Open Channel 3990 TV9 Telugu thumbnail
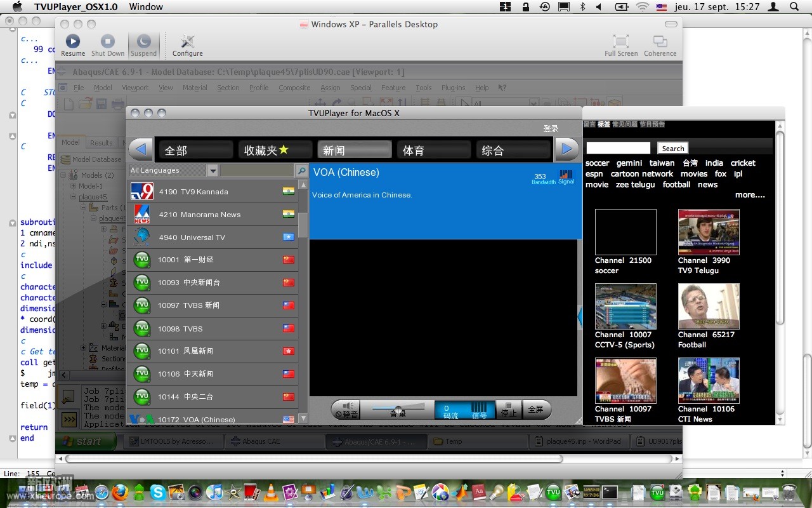Image resolution: width=812 pixels, height=508 pixels. click(x=709, y=232)
